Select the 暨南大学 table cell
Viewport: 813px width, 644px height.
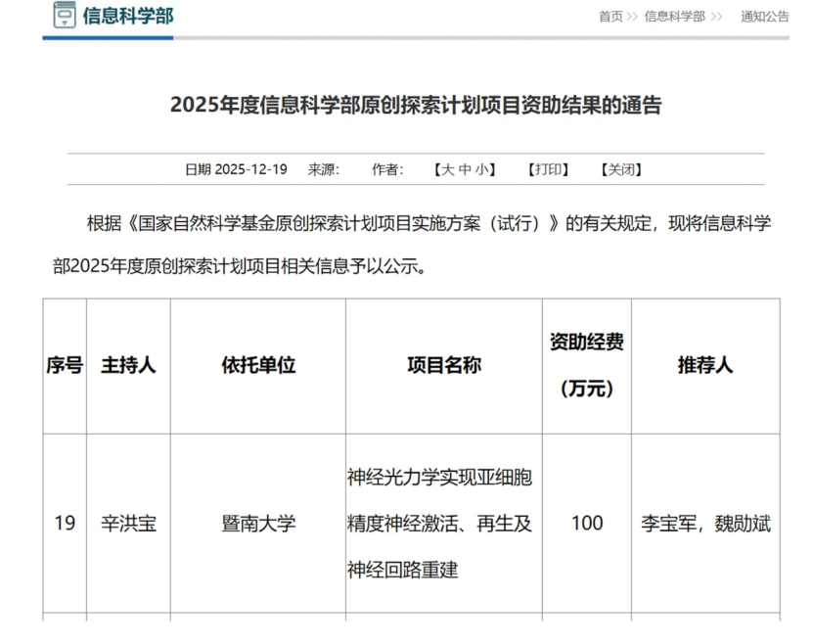(258, 524)
